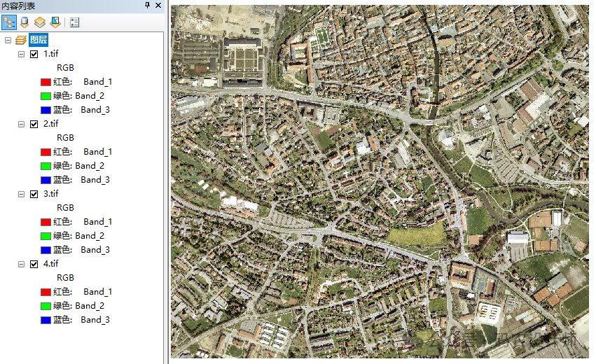This screenshot has width=596, height=364.
Task: Click the red Band_1 swatch under 1.tif
Action: pos(46,82)
